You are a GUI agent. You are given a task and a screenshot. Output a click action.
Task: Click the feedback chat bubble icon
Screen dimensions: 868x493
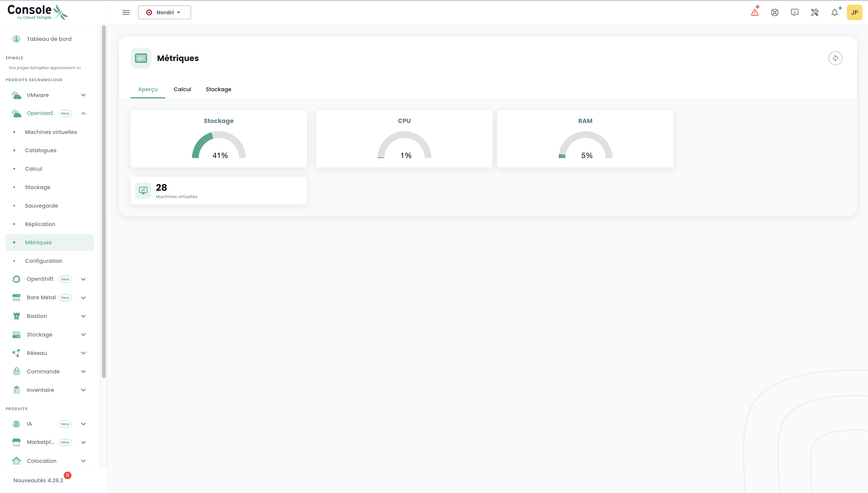[795, 13]
